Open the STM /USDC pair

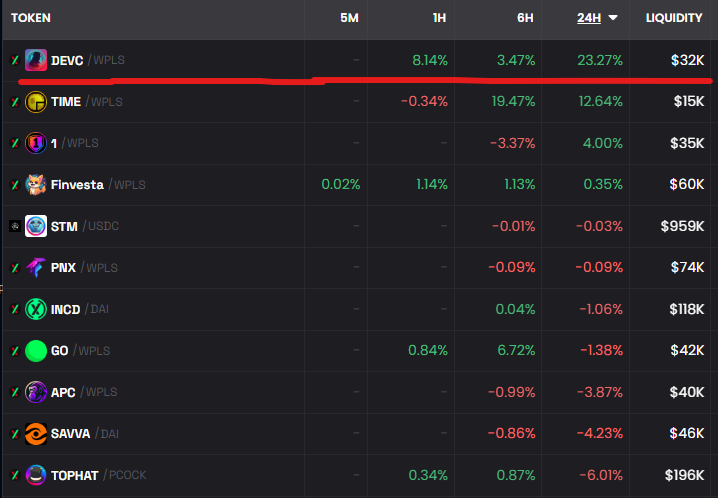coord(85,226)
